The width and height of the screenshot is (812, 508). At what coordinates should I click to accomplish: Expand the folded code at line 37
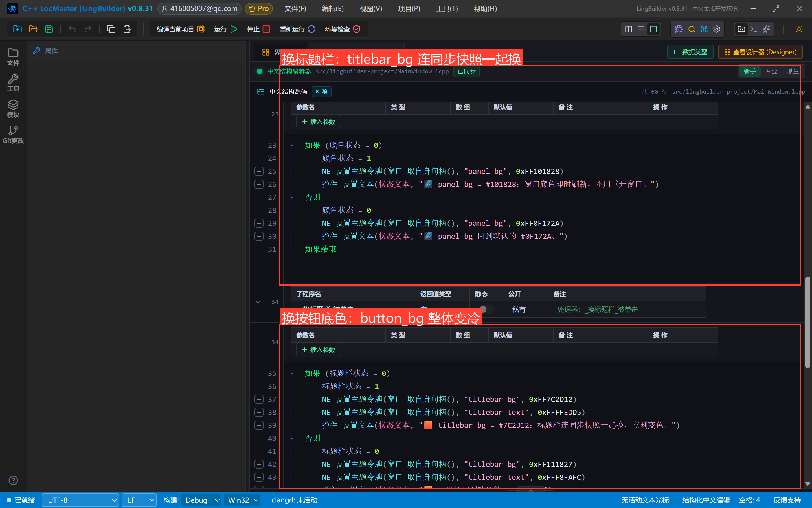click(259, 399)
